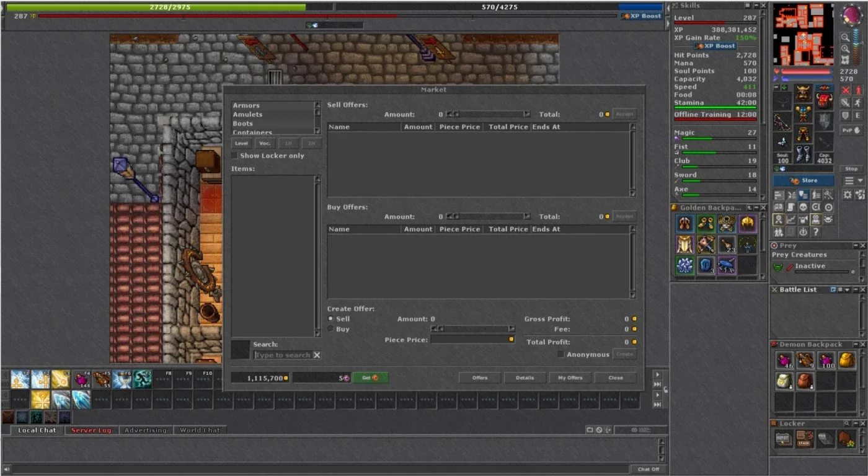Screen dimensions: 868x476
Task: Click the sell offers amount slider
Action: click(489, 114)
